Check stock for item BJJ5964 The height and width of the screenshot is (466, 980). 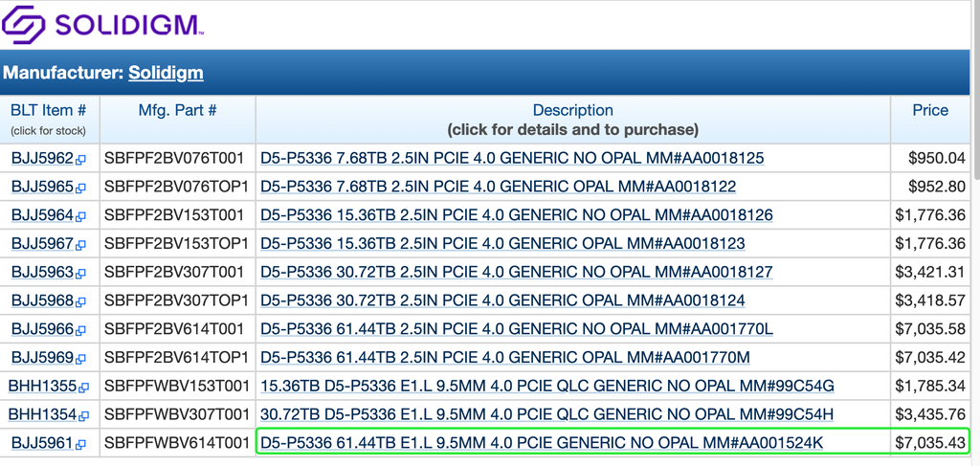tap(42, 215)
